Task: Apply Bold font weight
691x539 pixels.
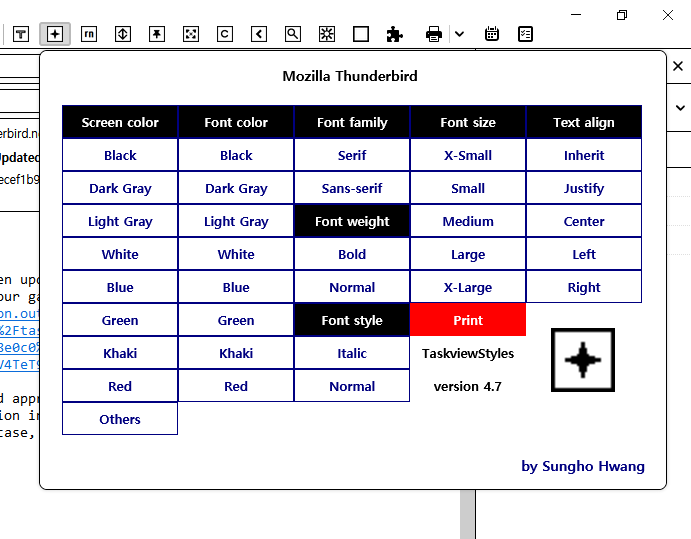Action: [x=352, y=254]
